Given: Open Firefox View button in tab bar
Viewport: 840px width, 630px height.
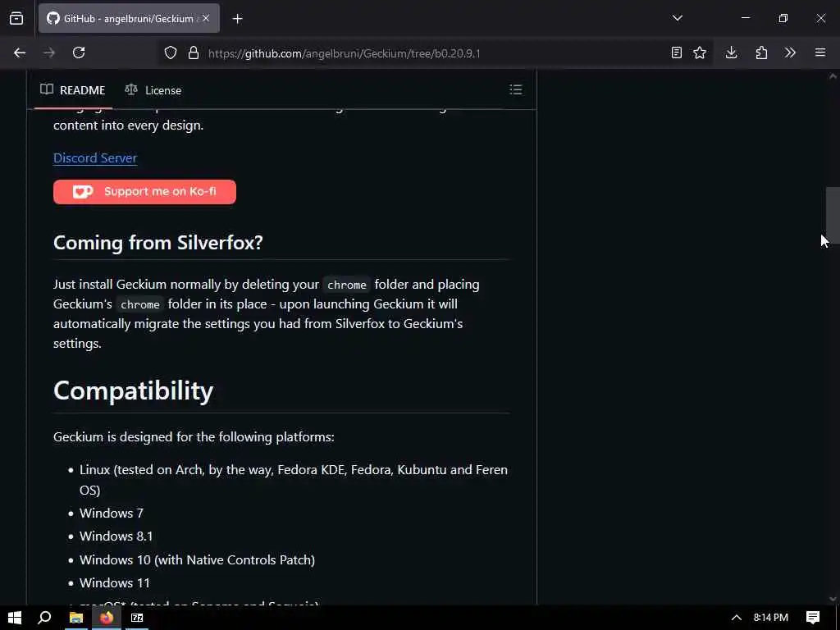Looking at the screenshot, I should (16, 19).
